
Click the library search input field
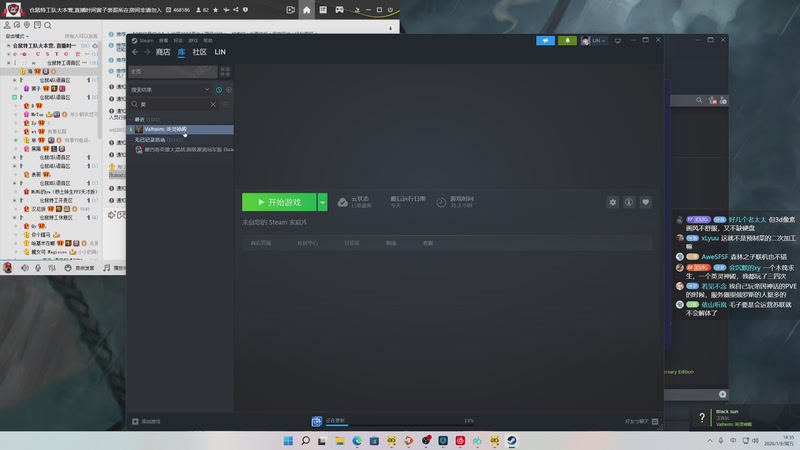click(173, 104)
